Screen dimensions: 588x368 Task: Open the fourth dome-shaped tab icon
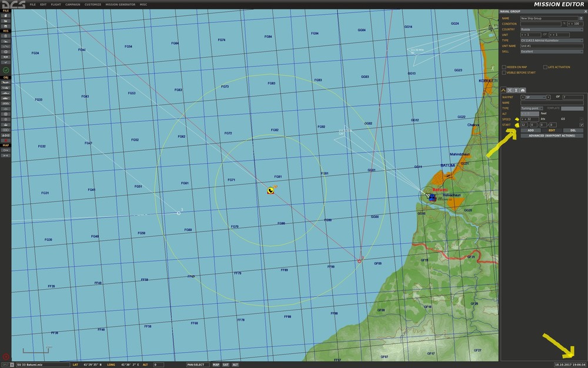click(523, 91)
